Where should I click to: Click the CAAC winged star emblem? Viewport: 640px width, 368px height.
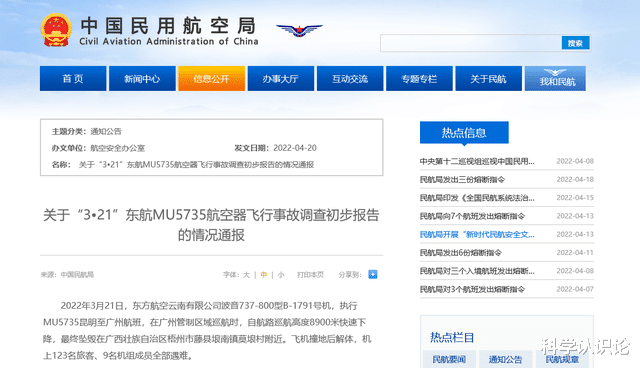point(299,30)
